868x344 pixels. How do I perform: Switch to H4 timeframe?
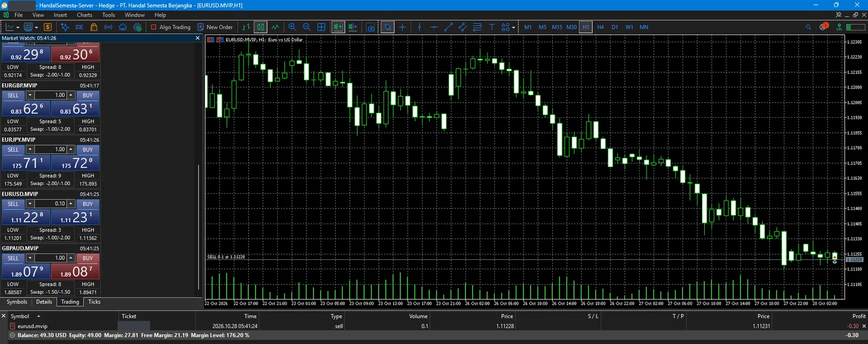(x=601, y=27)
